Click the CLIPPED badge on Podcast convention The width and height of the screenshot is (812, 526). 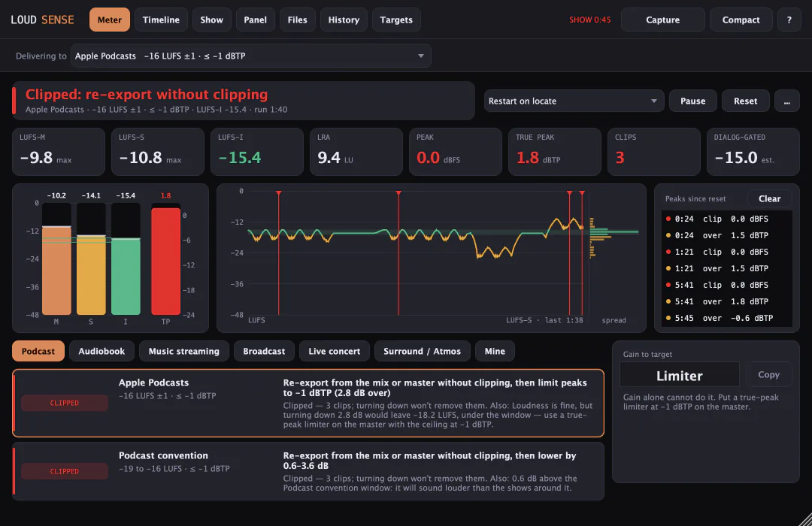coord(65,471)
